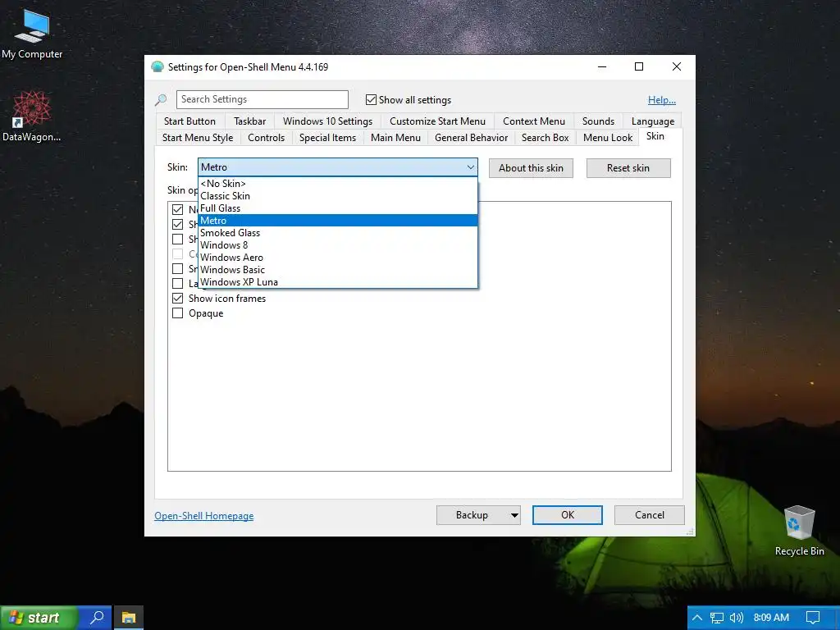Choose Classic Skin from the list
Screen dimensions: 840x630
point(337,196)
